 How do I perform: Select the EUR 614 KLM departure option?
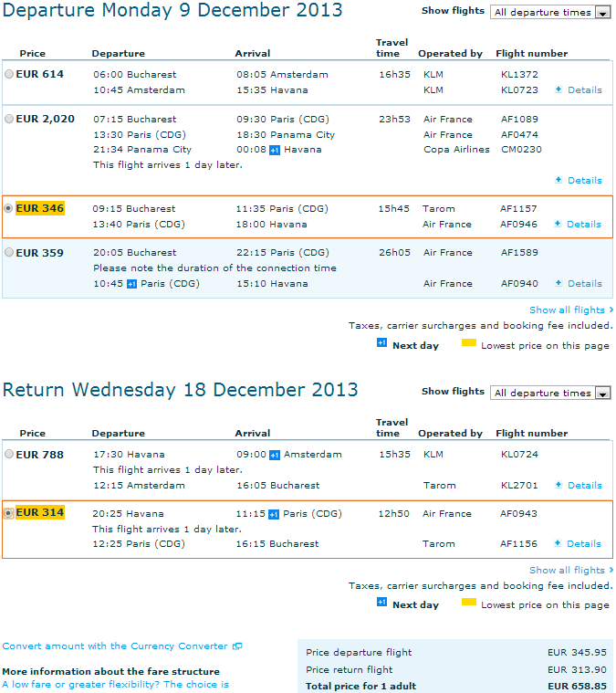point(9,74)
